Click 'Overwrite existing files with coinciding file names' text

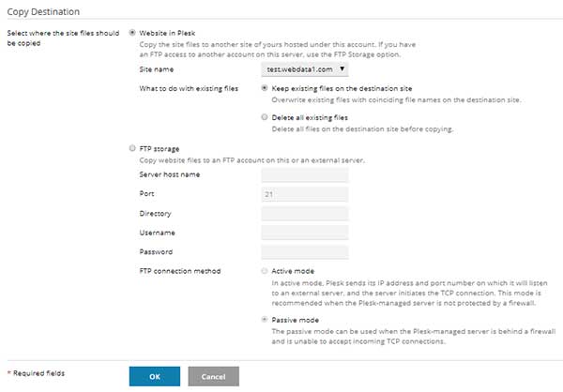pos(396,99)
